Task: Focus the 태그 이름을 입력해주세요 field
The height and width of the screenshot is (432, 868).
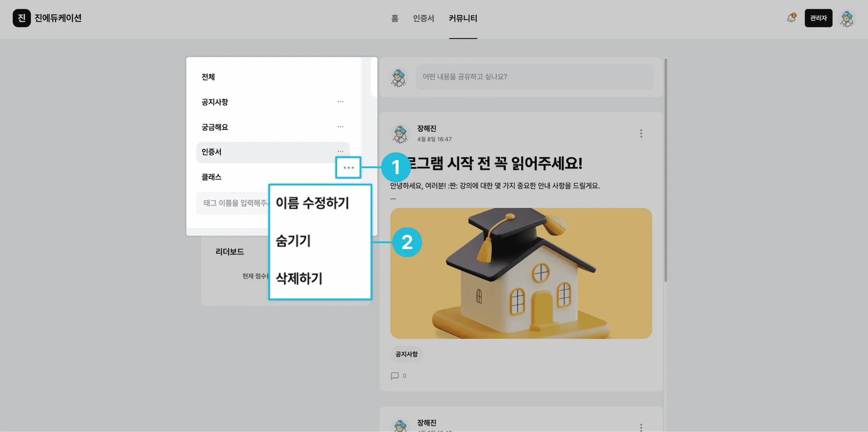Action: pos(233,203)
